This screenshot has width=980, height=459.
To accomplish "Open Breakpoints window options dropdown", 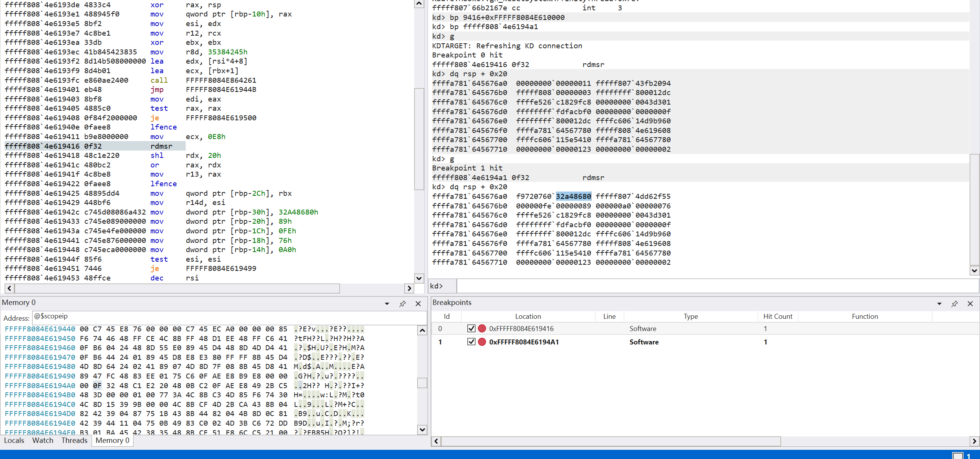I will tap(939, 304).
